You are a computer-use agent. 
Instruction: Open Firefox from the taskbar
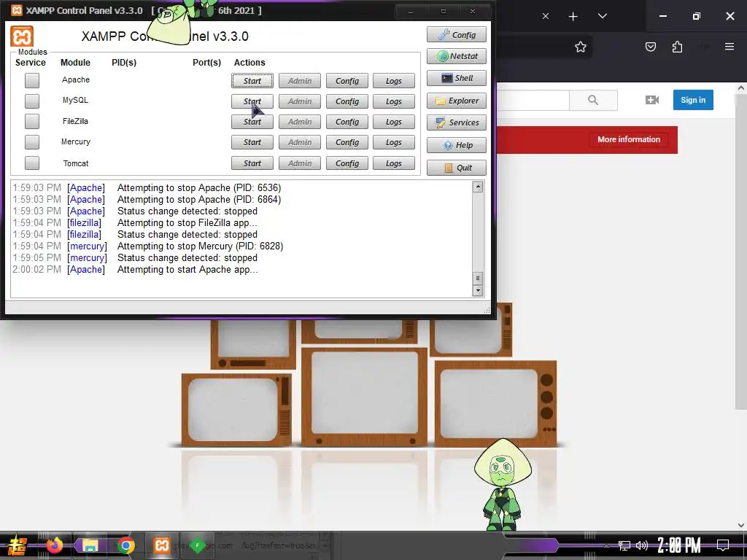coord(54,545)
